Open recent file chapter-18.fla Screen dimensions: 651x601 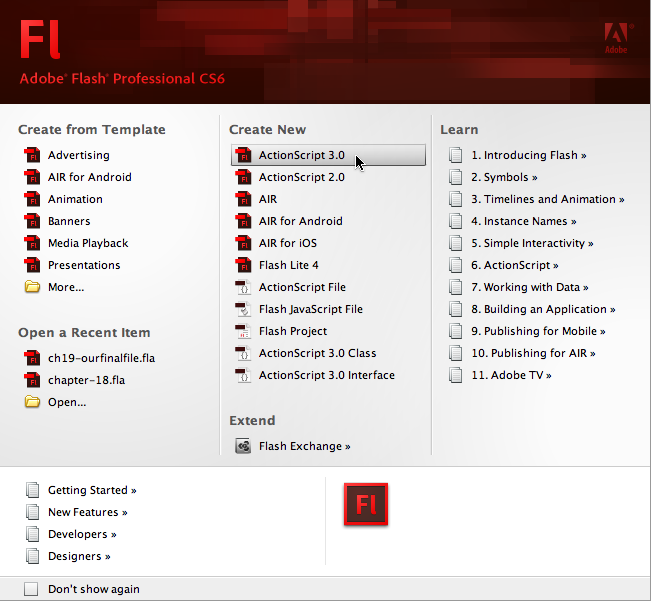86,380
